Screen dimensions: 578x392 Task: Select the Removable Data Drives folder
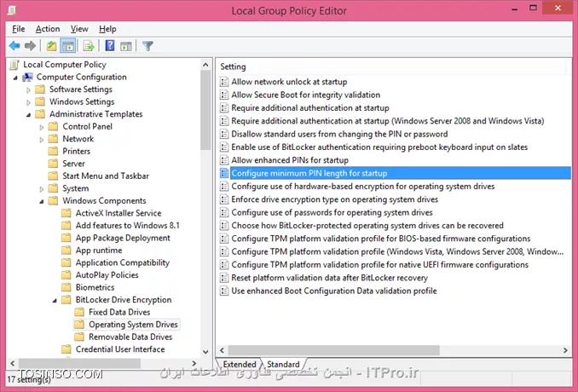[x=130, y=337]
